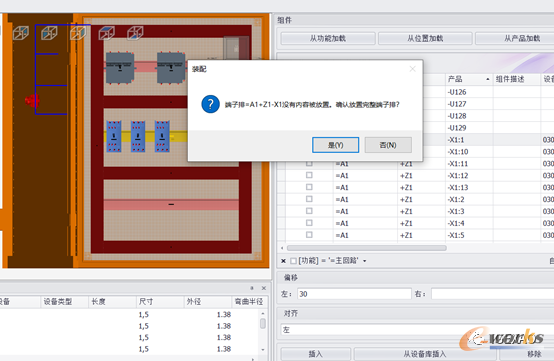Image resolution: width=554 pixels, height=361 pixels.
Task: Open the 对齐 alignment combo box
Action: click(417, 330)
